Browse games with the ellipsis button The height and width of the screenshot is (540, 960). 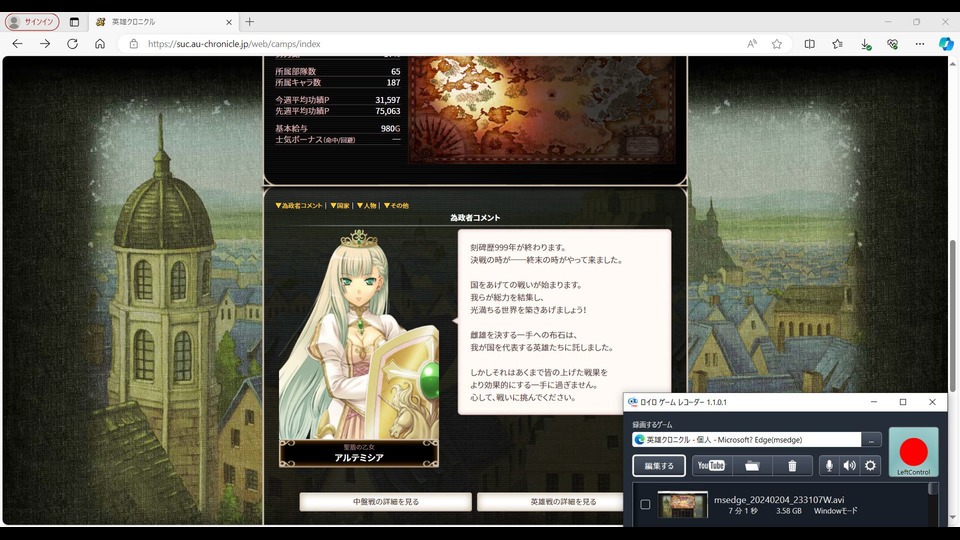coord(871,440)
